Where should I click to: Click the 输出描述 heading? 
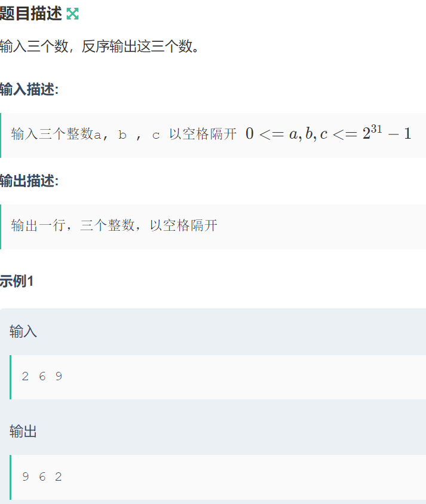tap(29, 181)
